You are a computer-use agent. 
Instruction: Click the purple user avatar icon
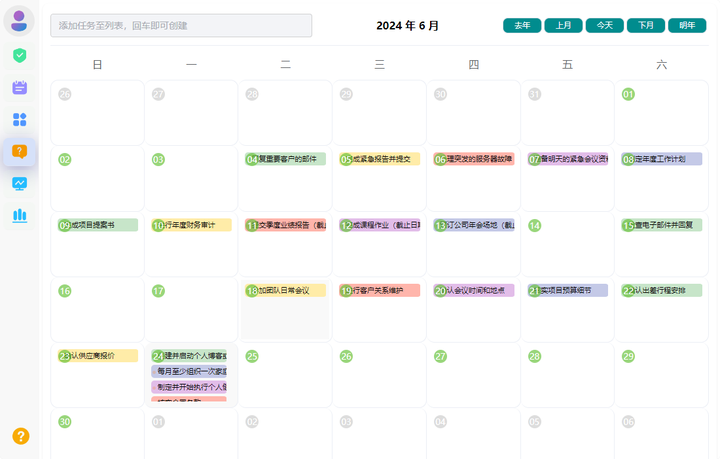pyautogui.click(x=19, y=21)
